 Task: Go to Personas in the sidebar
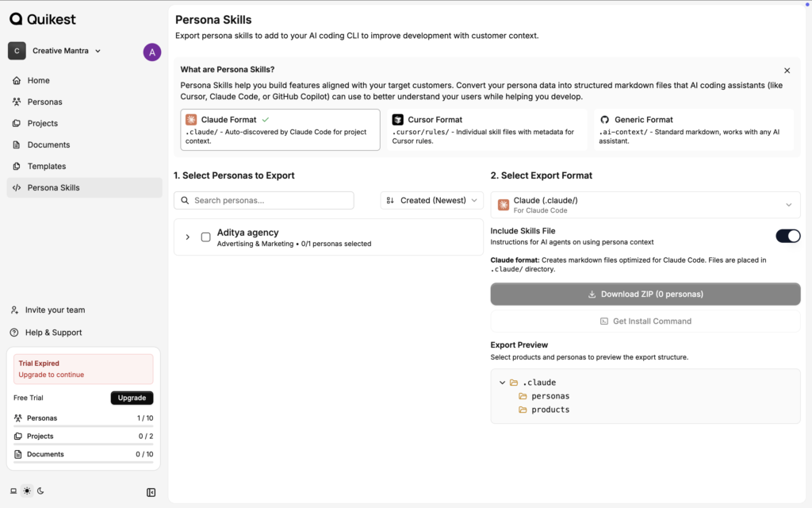44,102
